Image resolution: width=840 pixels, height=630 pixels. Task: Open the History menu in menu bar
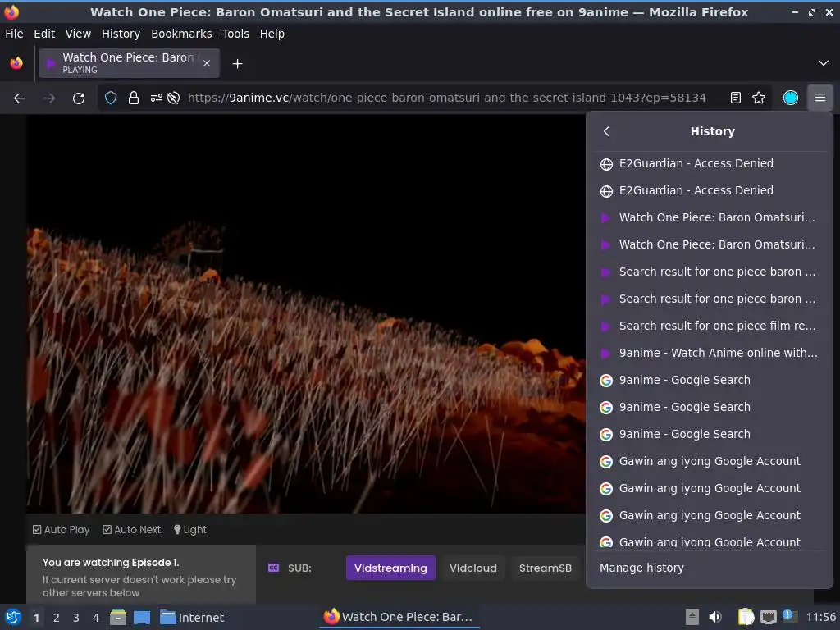coord(121,34)
